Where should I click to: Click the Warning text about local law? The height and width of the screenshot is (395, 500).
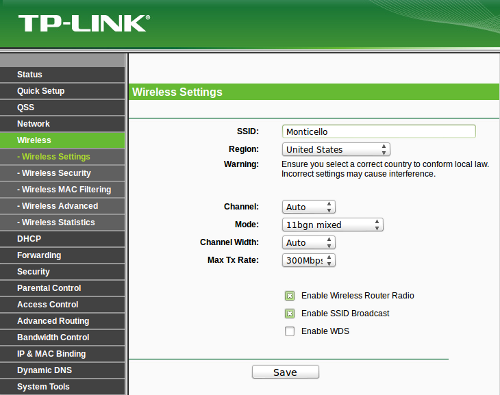[385, 169]
